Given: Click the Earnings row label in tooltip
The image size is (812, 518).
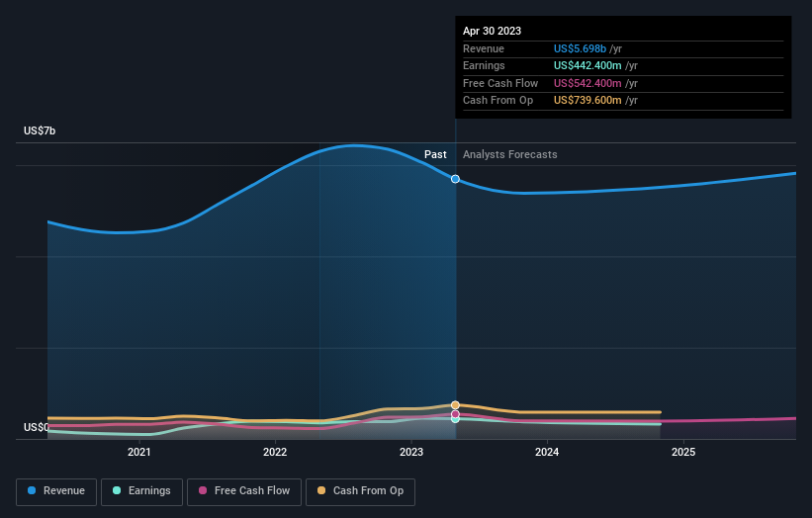Looking at the screenshot, I should click(x=484, y=65).
